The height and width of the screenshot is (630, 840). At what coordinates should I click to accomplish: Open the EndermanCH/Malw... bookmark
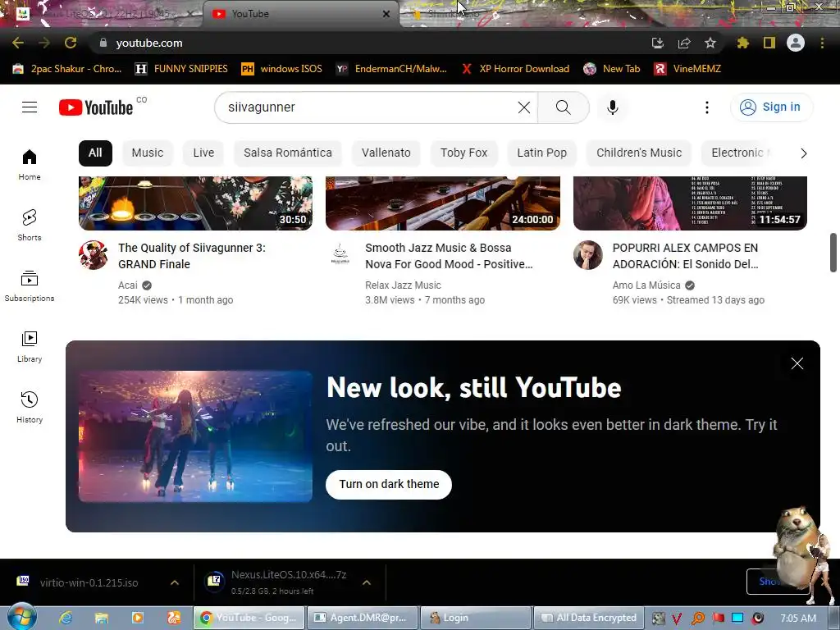391,69
